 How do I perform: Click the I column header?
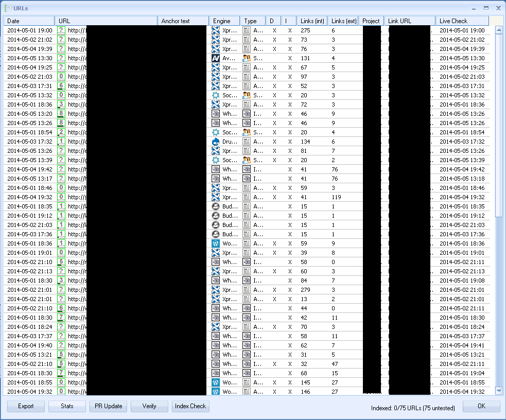pyautogui.click(x=289, y=21)
